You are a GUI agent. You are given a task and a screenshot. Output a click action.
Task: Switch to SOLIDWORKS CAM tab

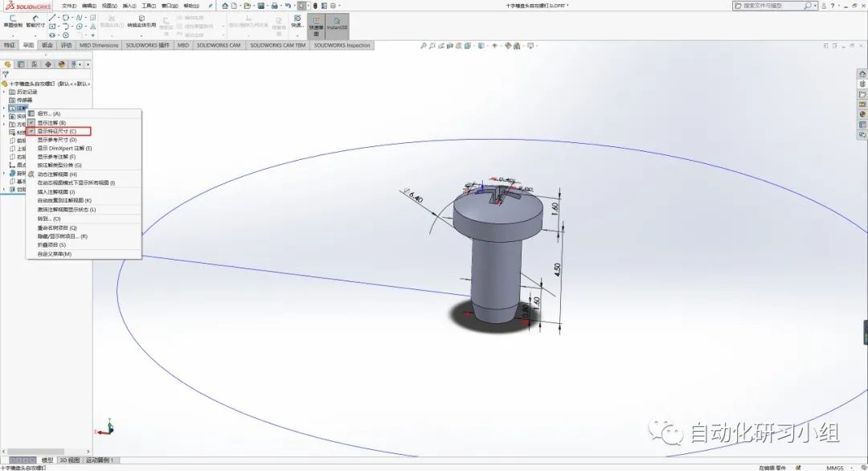pos(219,45)
